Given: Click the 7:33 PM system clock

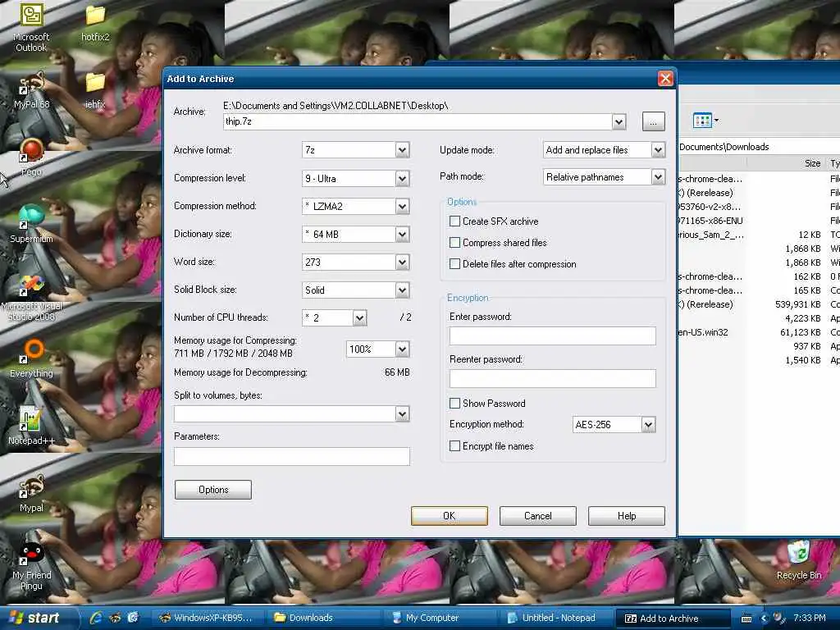Looking at the screenshot, I should tap(810, 618).
